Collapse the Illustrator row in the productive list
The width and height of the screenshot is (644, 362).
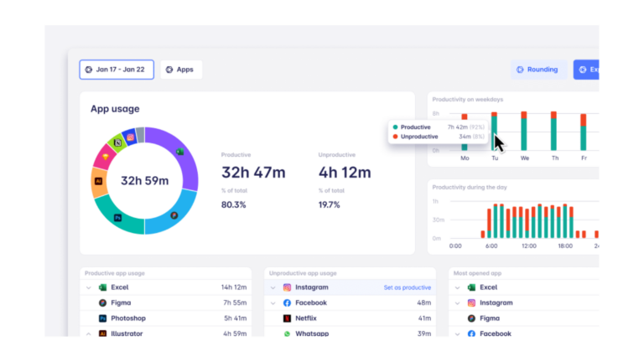tap(88, 334)
